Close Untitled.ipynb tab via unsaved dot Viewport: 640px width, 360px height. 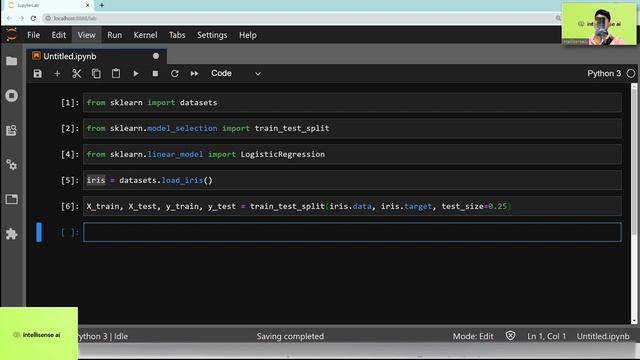[x=156, y=56]
